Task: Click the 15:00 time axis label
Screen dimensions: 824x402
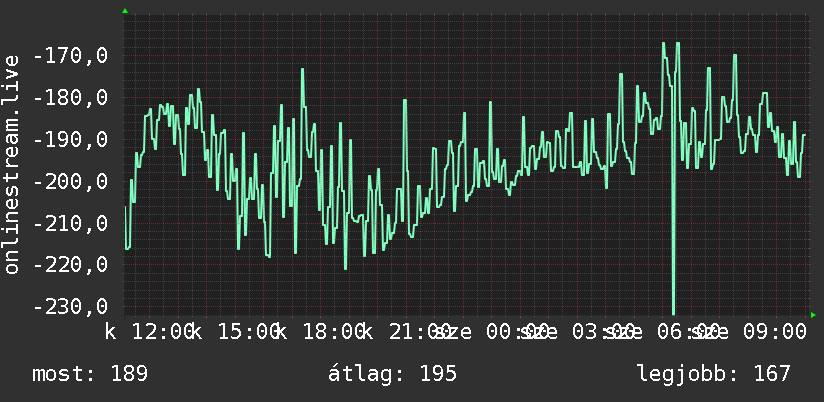Action: pos(249,332)
